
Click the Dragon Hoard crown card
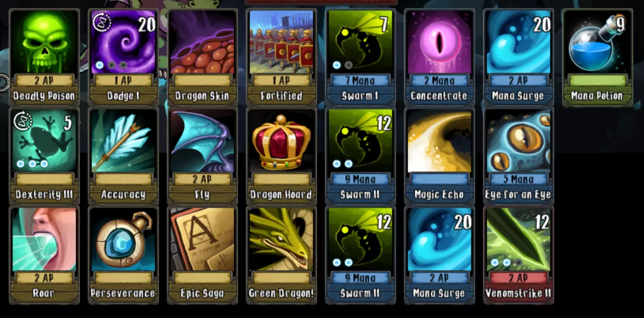coord(281,156)
